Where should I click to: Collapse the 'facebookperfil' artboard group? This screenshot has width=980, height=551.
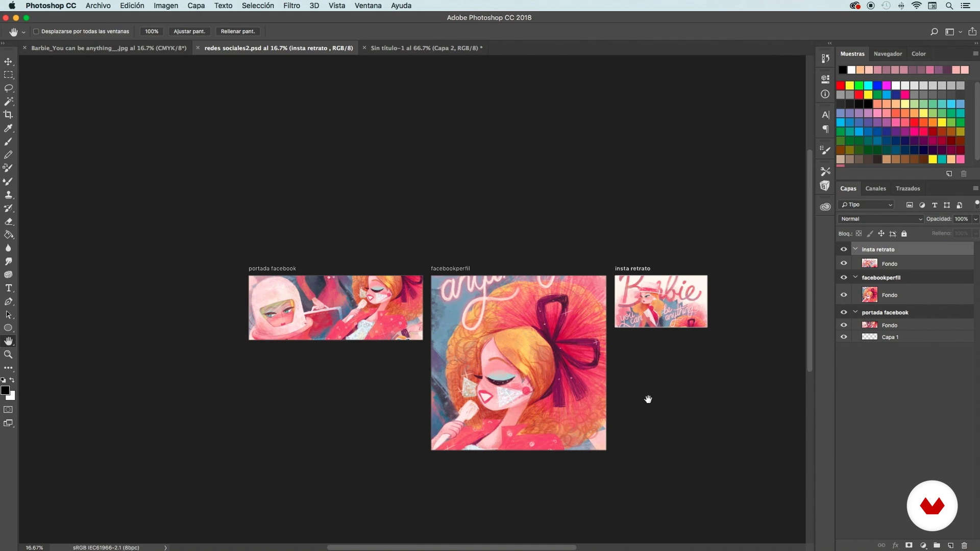click(855, 277)
